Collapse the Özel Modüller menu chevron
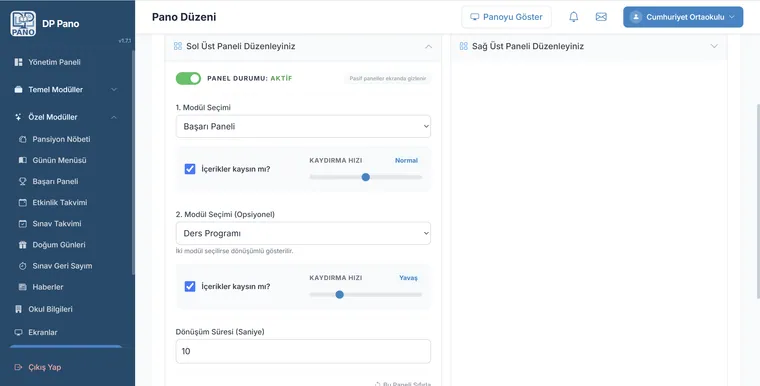 click(114, 117)
